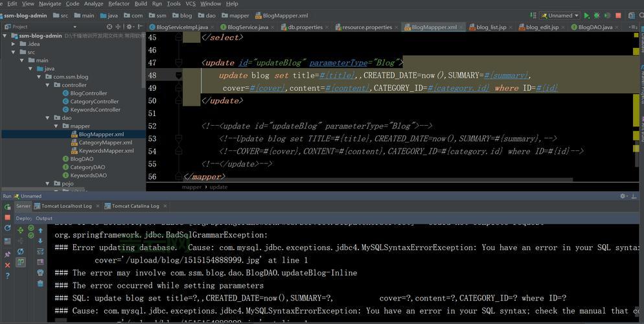Close the resource.properties tab
644x324 pixels.
coord(397,27)
